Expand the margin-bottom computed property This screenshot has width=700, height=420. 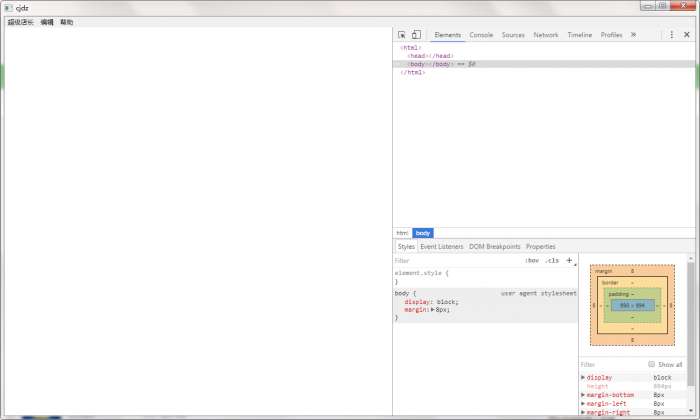[583, 395]
